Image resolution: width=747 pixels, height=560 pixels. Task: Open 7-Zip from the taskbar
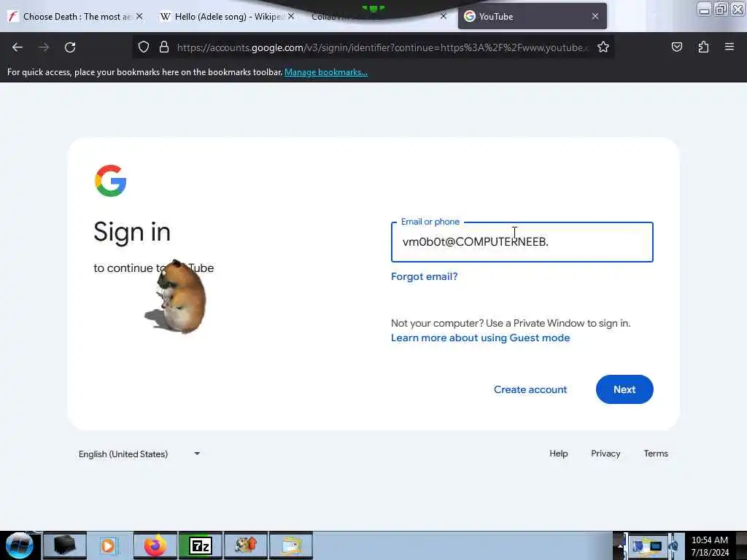point(201,545)
